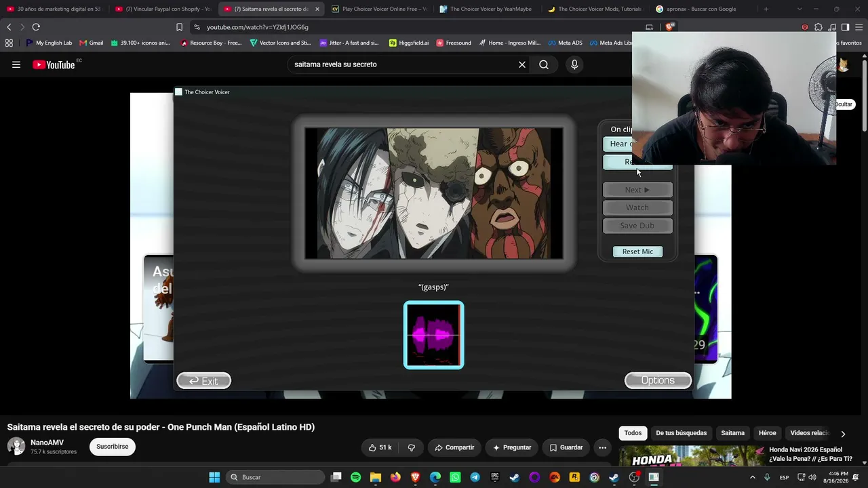Switch to the Vincular Paypal con Shopify tab
Screen dimensions: 868x488
click(163, 9)
